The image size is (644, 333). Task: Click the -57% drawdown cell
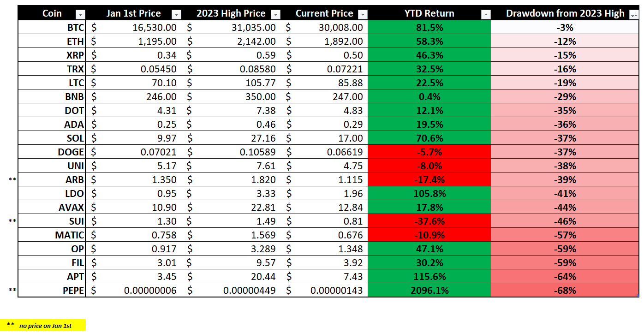point(565,235)
